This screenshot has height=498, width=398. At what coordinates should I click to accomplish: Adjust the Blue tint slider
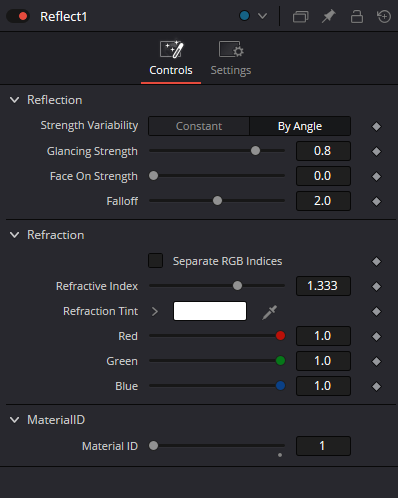217,386
